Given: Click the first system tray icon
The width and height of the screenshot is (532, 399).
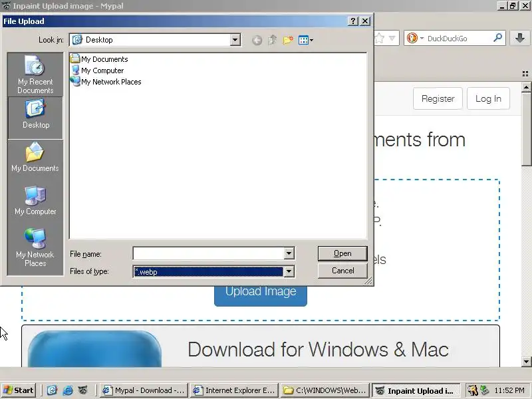Looking at the screenshot, I should point(472,390).
